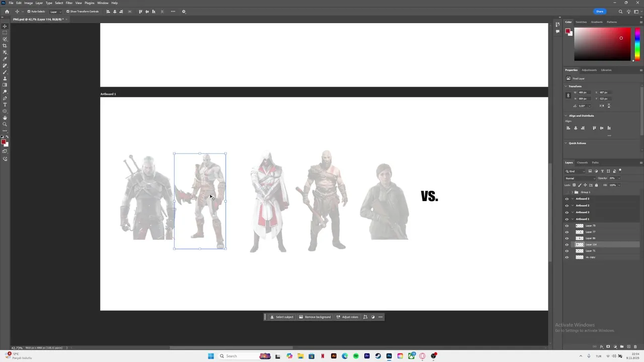The image size is (644, 362).
Task: Click Select subject in contextual bar
Action: pos(282,317)
